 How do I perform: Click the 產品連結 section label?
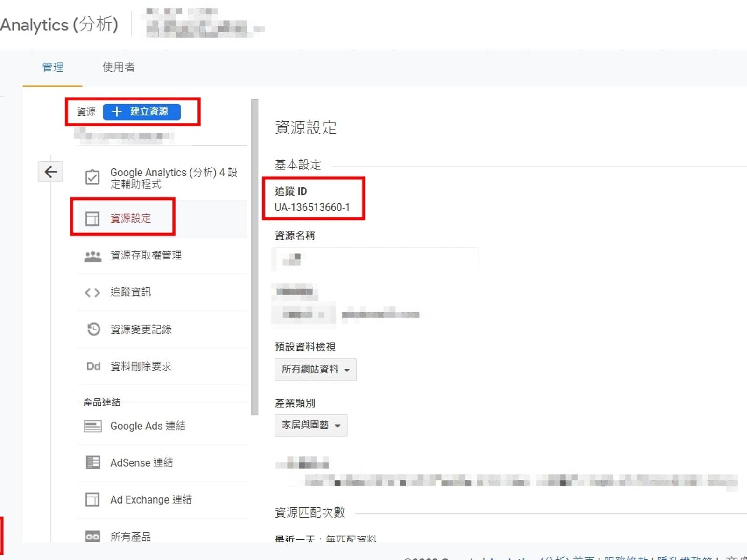[102, 402]
